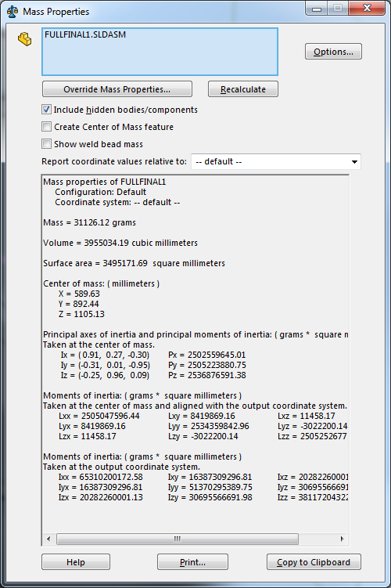Open Help for Mass Properties
391x588 pixels.
(x=76, y=561)
